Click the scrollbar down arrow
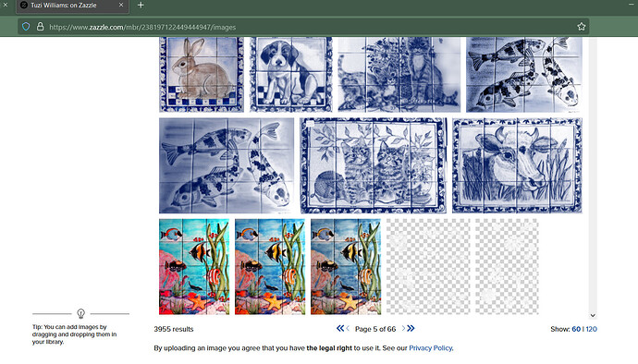This screenshot has height=364, width=638. point(593,315)
